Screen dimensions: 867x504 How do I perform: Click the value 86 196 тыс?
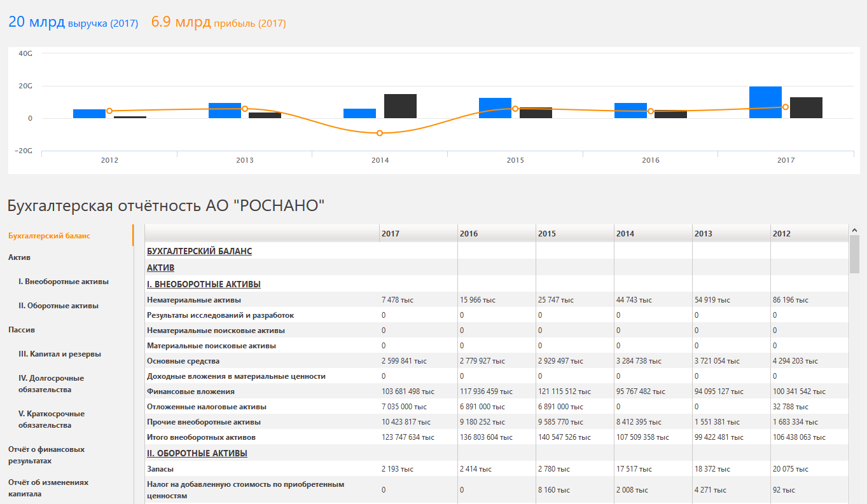tap(791, 300)
